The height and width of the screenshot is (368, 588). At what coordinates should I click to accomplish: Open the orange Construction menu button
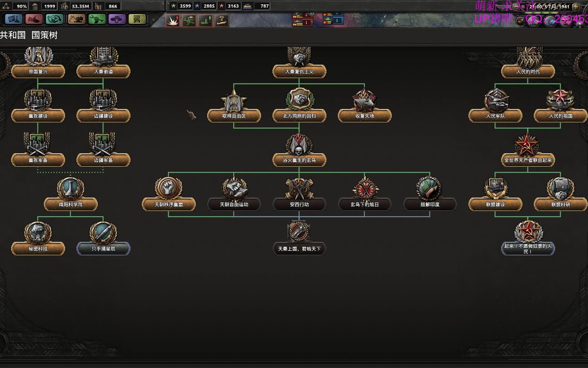click(x=76, y=19)
